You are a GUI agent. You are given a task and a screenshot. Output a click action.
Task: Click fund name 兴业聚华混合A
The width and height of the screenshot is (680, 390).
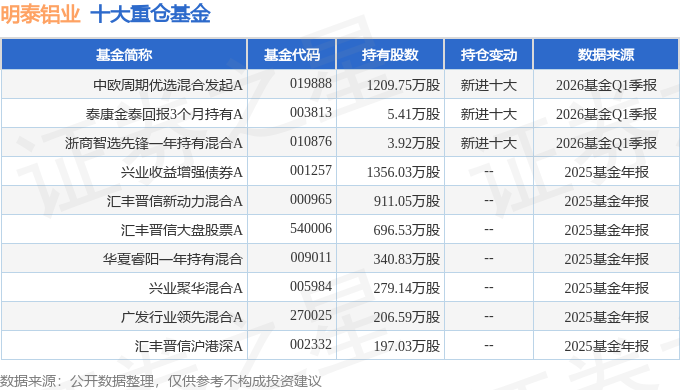[x=196, y=288]
